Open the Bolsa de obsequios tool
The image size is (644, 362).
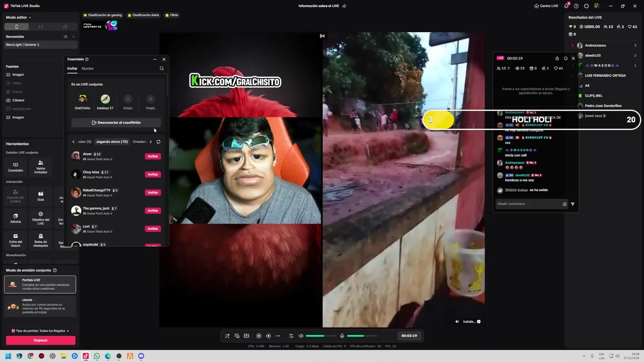point(41,240)
